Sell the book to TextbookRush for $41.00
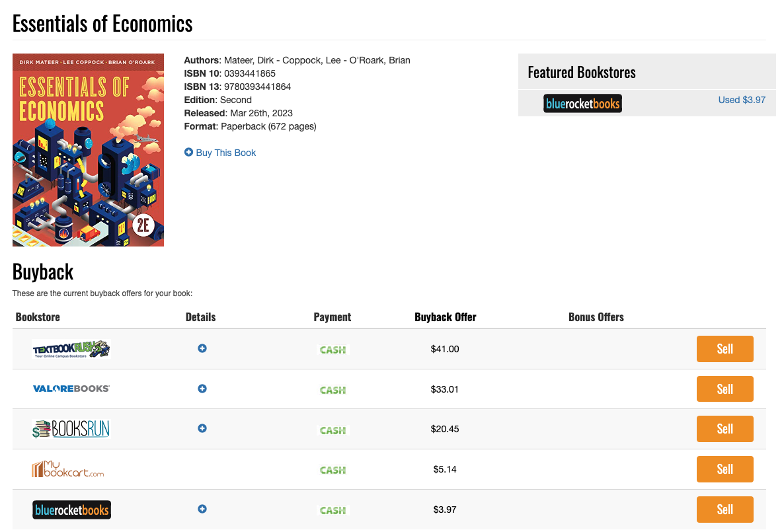The width and height of the screenshot is (784, 532). point(725,348)
